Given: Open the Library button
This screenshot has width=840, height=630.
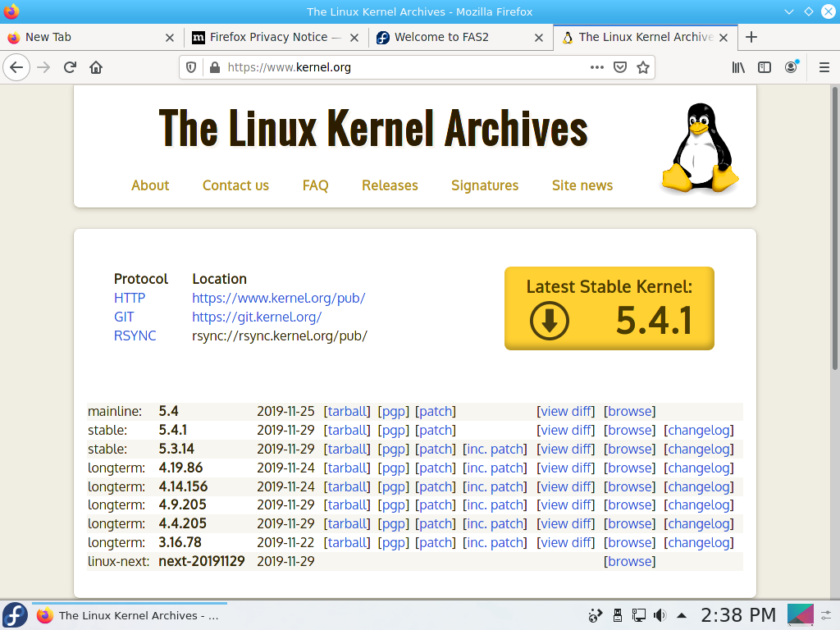Looking at the screenshot, I should pos(738,67).
